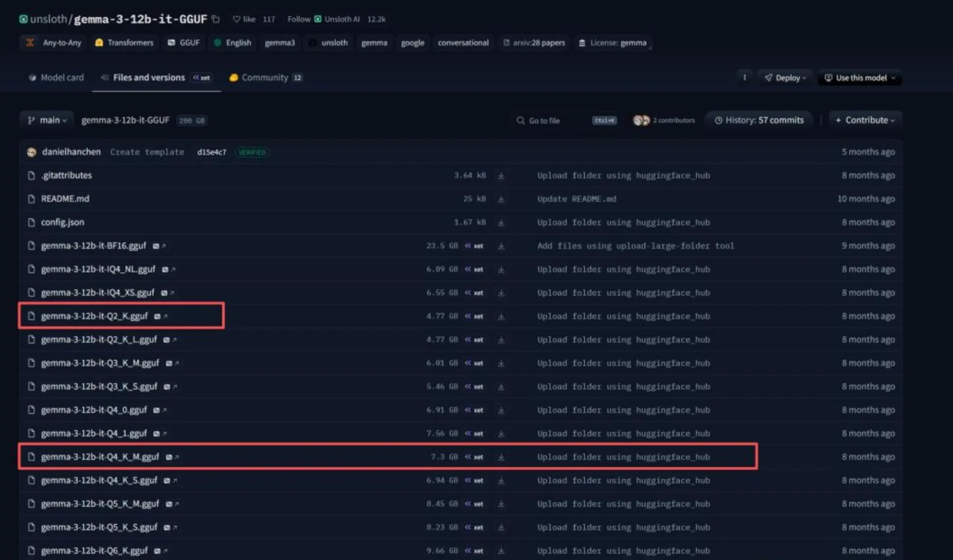Viewport: 953px width, 560px height.
Task: Open the Create template commit message
Action: [x=147, y=152]
